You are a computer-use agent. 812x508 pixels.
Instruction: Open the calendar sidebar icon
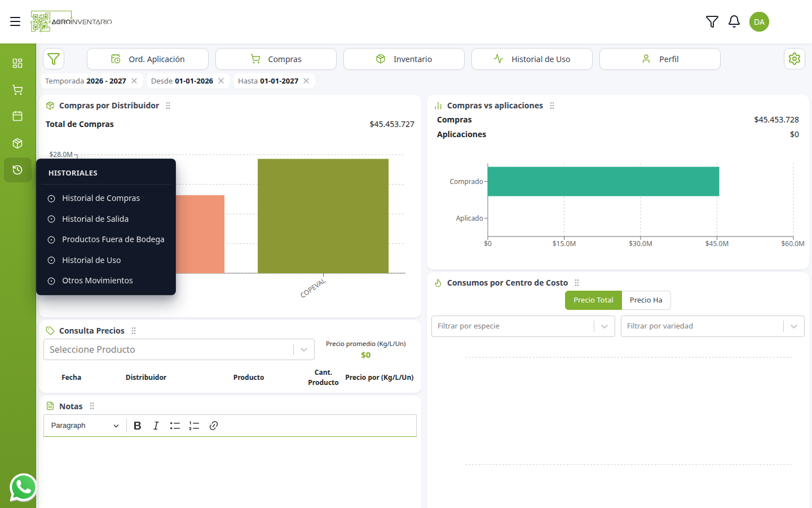[17, 116]
